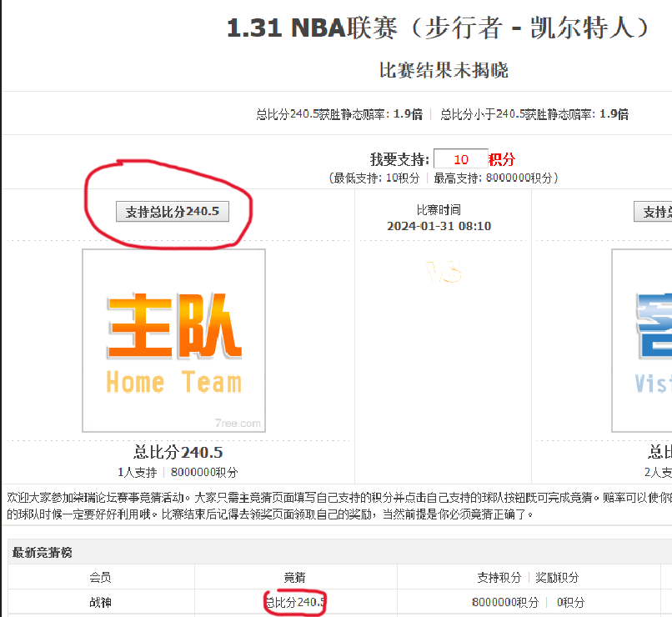Click the 会员 column header

pyautogui.click(x=101, y=577)
